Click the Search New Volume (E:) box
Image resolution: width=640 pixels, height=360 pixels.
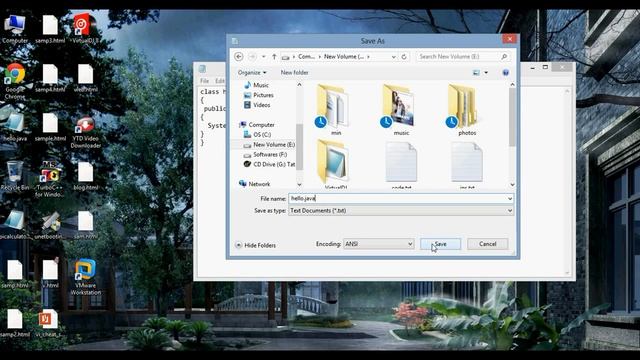tap(463, 57)
